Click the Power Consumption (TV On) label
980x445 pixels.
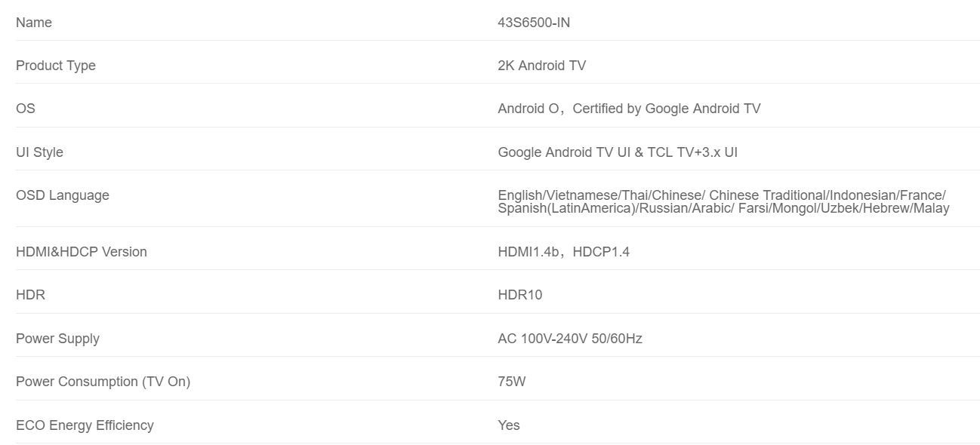[103, 382]
